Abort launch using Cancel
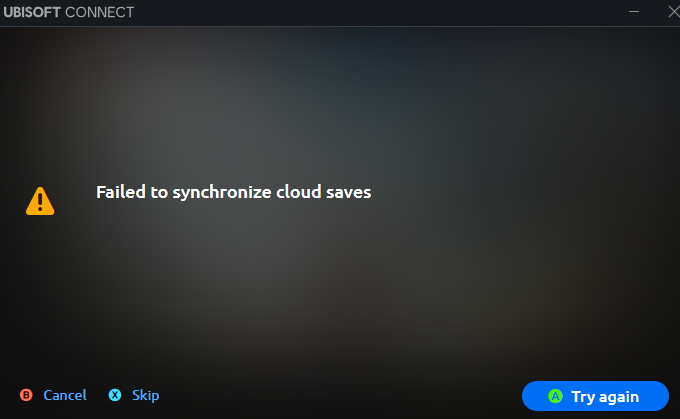The image size is (680, 419). [x=65, y=395]
